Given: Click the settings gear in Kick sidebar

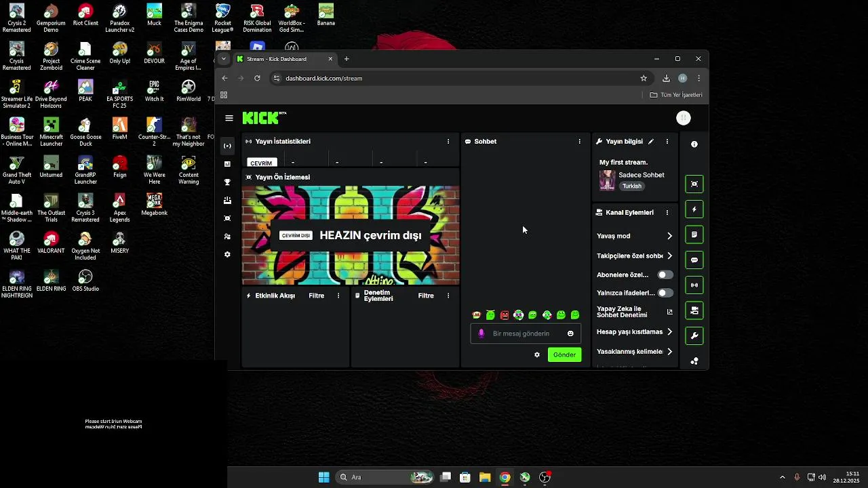Looking at the screenshot, I should 227,255.
